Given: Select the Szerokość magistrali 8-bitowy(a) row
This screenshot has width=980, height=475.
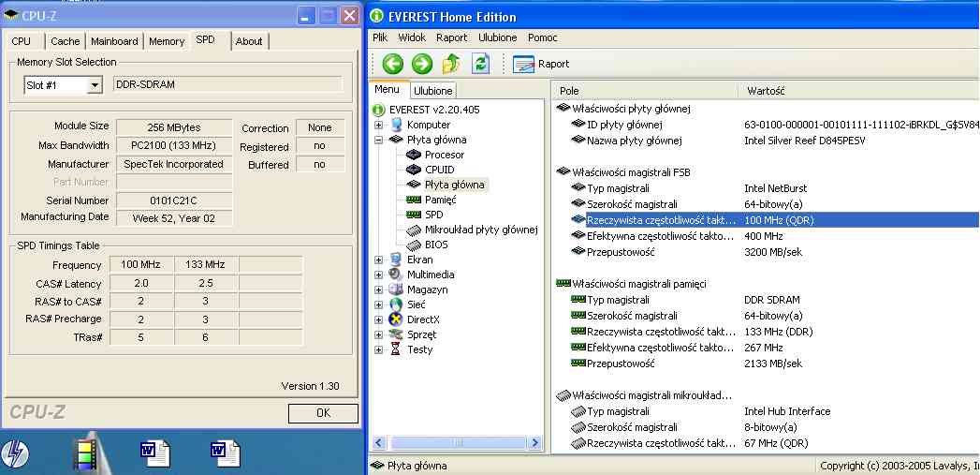Looking at the screenshot, I should (x=767, y=427).
